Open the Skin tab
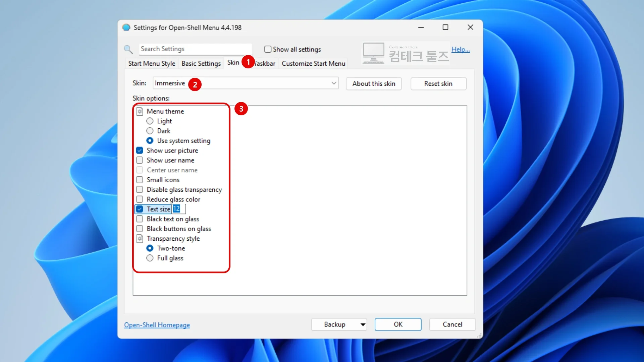The image size is (644, 362). tap(233, 63)
